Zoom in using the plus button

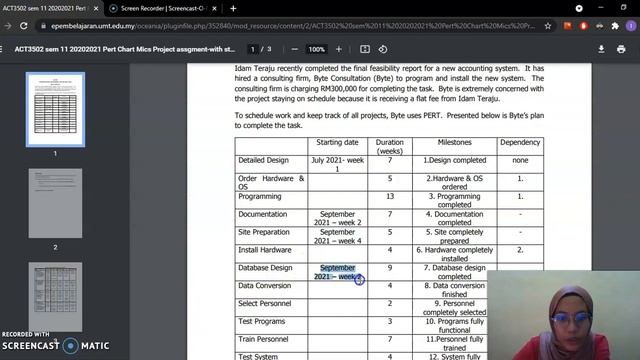click(339, 49)
